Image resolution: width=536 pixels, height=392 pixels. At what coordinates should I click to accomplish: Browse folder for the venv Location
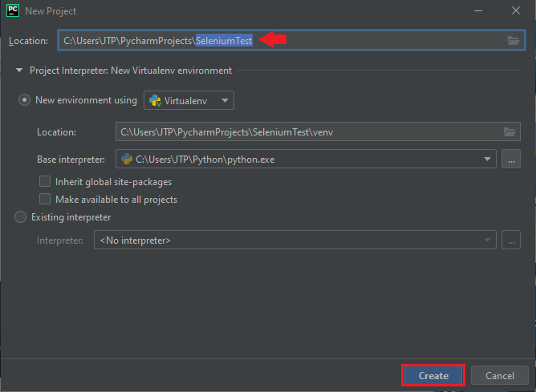pyautogui.click(x=510, y=131)
